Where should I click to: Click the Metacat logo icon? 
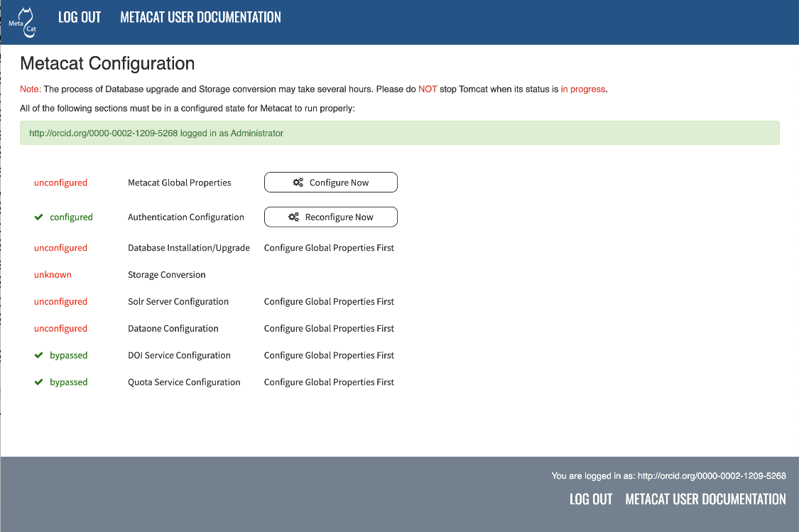coord(23,21)
